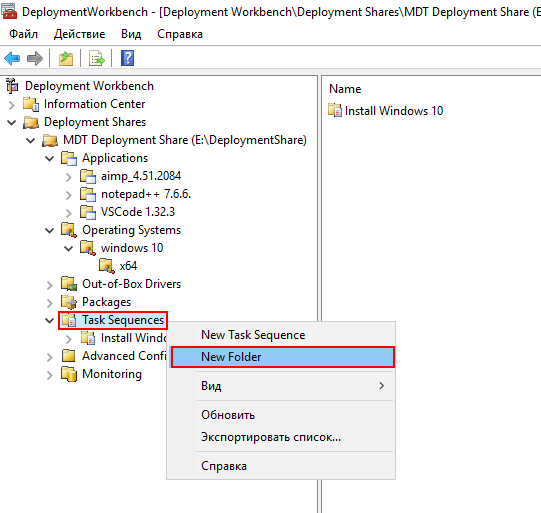Open the Файл menu
This screenshot has height=513, width=541.
(x=23, y=34)
